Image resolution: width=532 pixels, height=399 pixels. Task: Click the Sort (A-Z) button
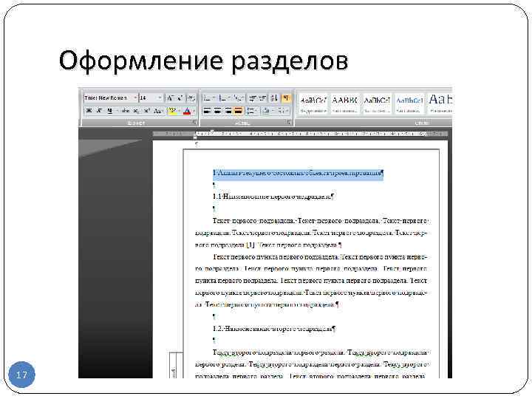tap(274, 98)
